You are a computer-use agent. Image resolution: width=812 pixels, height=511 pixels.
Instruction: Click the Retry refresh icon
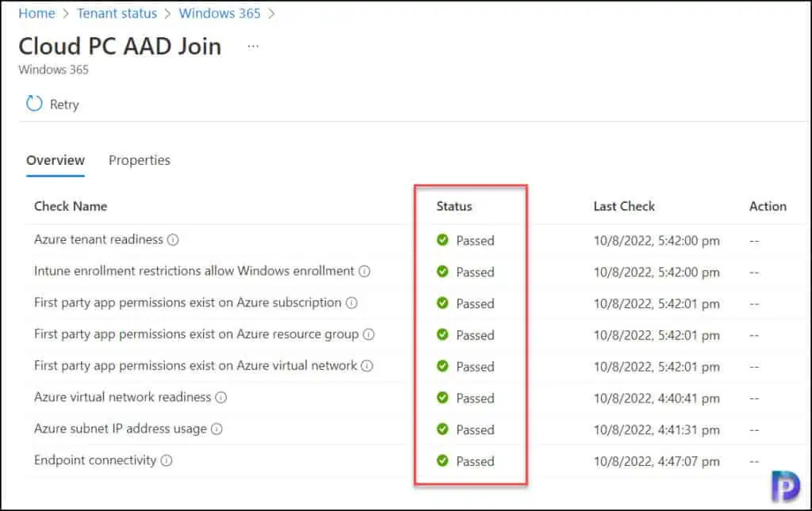click(x=34, y=104)
